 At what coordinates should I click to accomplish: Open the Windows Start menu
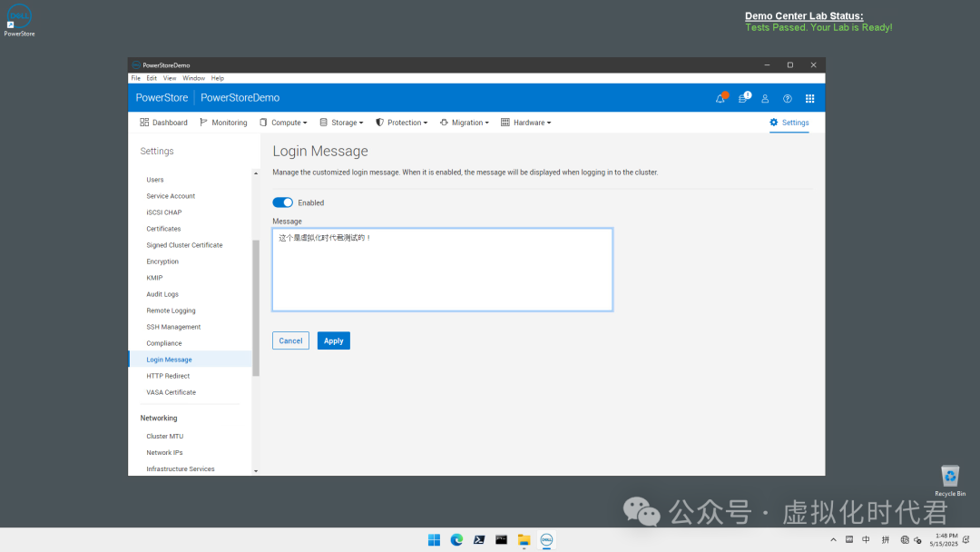tap(434, 540)
